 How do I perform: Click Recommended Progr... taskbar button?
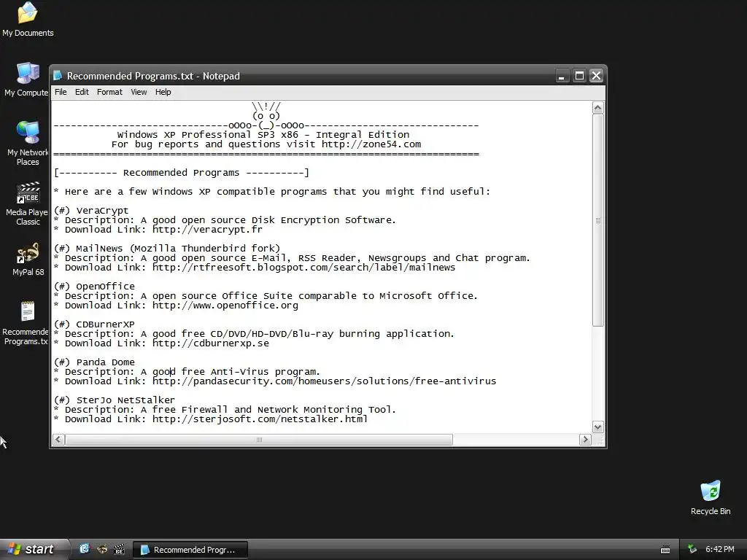point(190,550)
